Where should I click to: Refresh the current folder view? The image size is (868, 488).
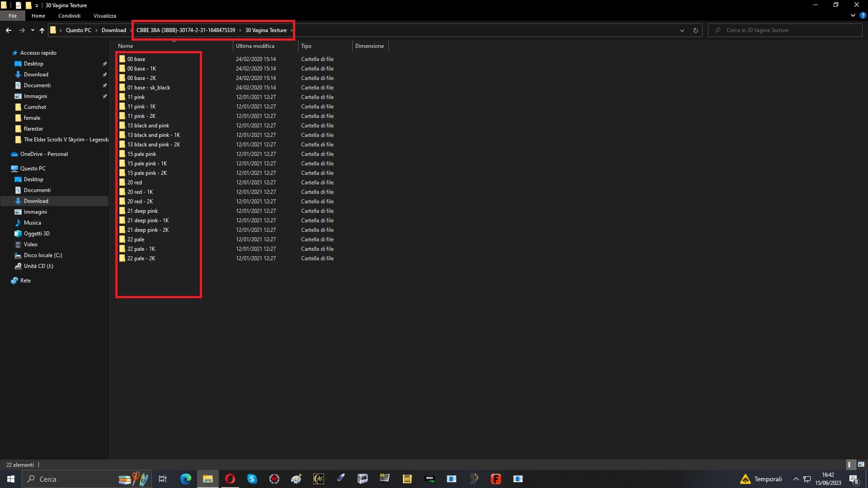tap(695, 30)
